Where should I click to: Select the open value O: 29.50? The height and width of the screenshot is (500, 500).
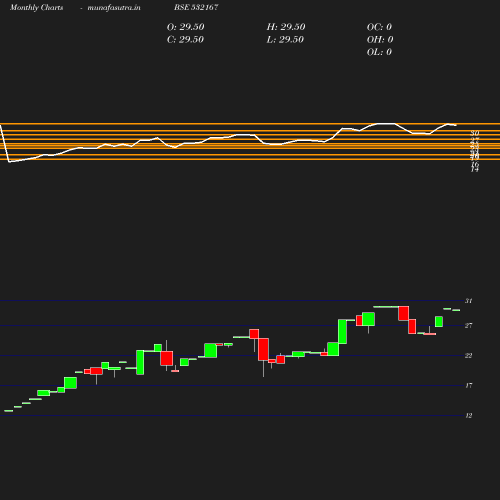tap(185, 27)
